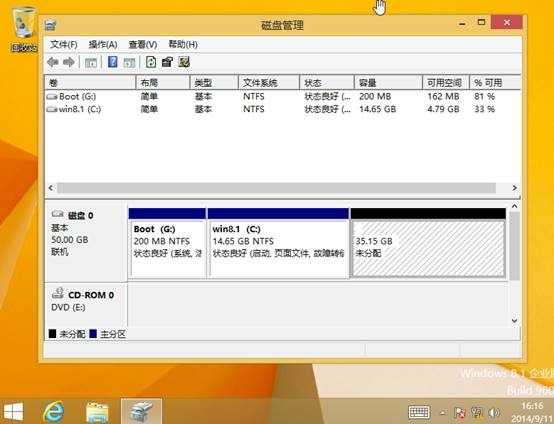Screen dimensions: 554x424
Task: Show console tree toolbar icon
Action: click(x=91, y=63)
